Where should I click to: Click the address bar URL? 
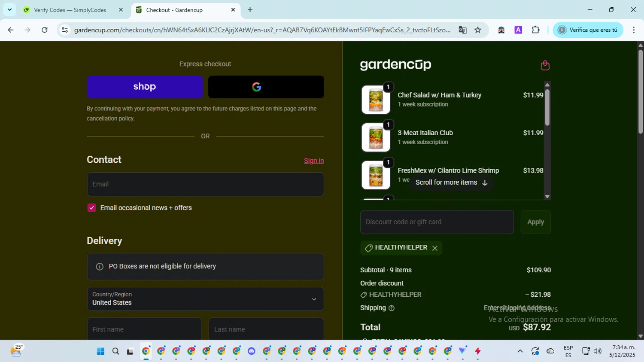click(x=262, y=30)
